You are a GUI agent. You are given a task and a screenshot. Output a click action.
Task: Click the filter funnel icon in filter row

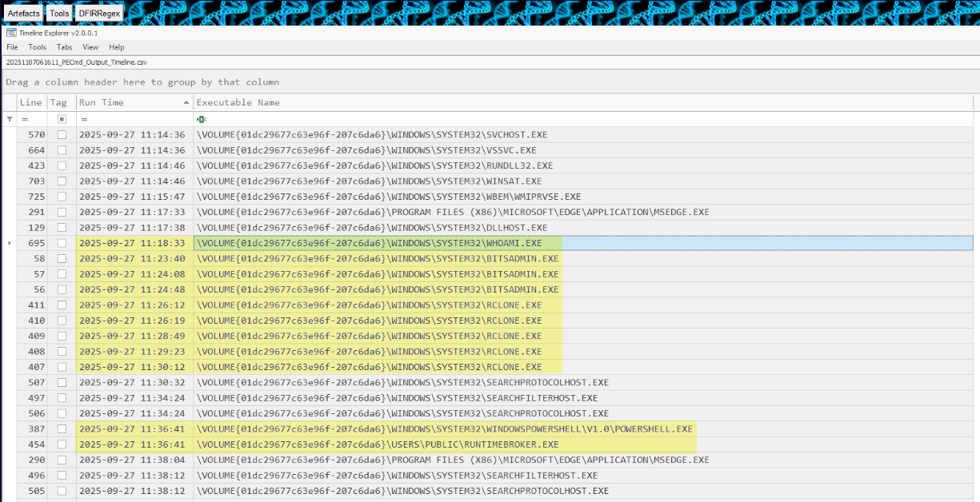[10, 119]
